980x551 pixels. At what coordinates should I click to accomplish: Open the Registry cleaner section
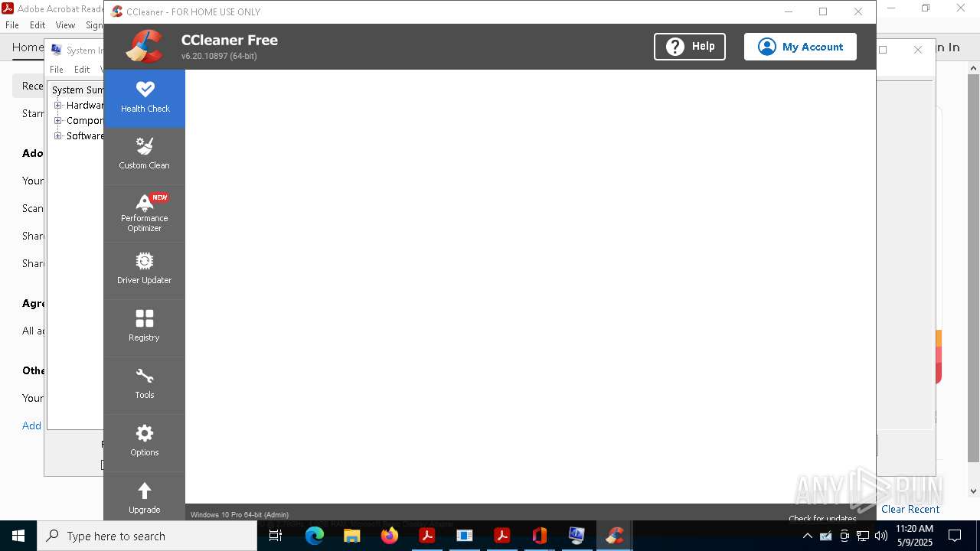coord(145,328)
